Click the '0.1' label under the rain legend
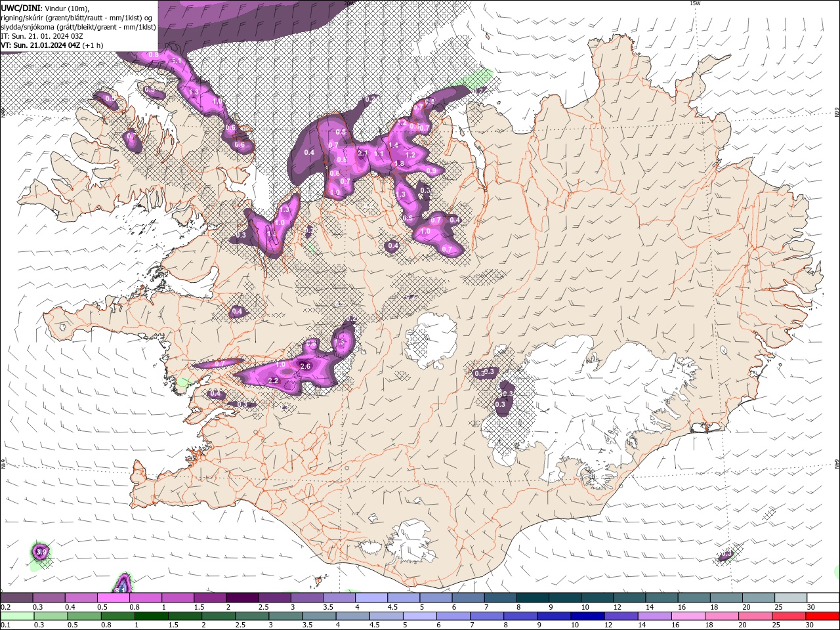840x630 pixels. (x=5, y=625)
